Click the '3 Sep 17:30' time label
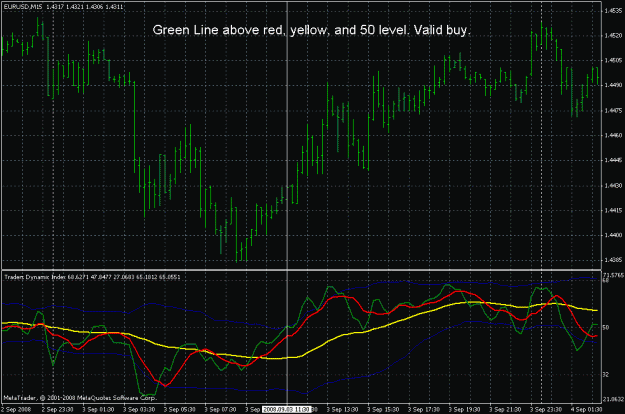Image resolution: width=625 pixels, height=414 pixels. pyautogui.click(x=423, y=410)
